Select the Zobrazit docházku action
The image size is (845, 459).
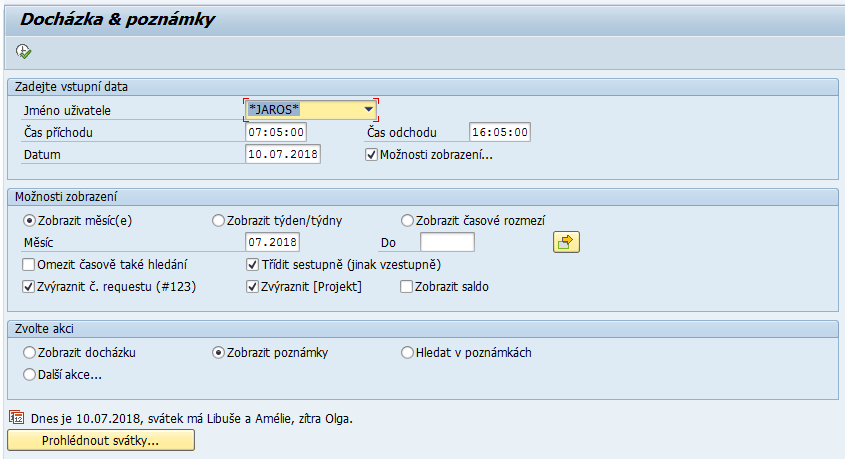point(29,353)
